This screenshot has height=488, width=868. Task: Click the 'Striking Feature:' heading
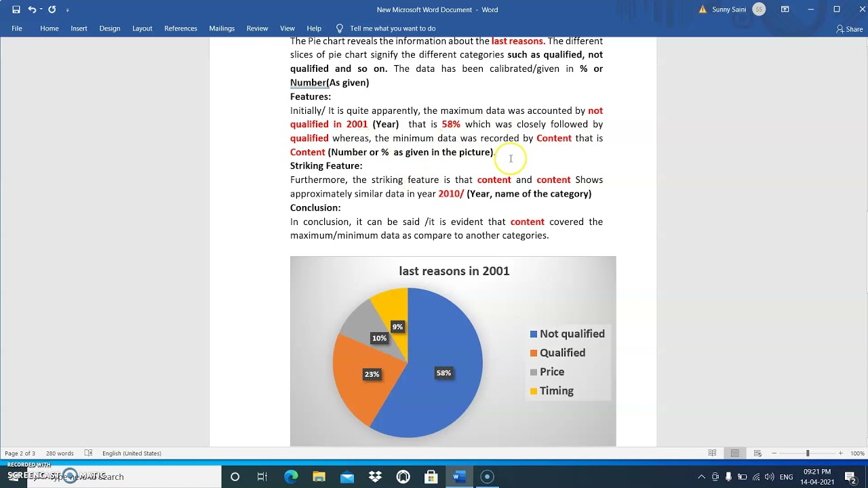pos(326,166)
